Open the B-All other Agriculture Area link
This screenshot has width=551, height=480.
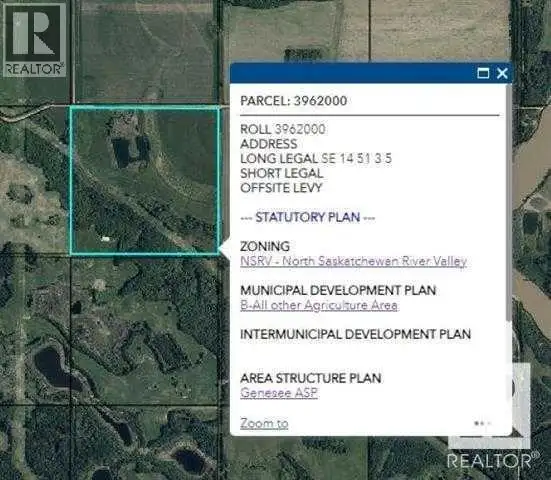[319, 305]
